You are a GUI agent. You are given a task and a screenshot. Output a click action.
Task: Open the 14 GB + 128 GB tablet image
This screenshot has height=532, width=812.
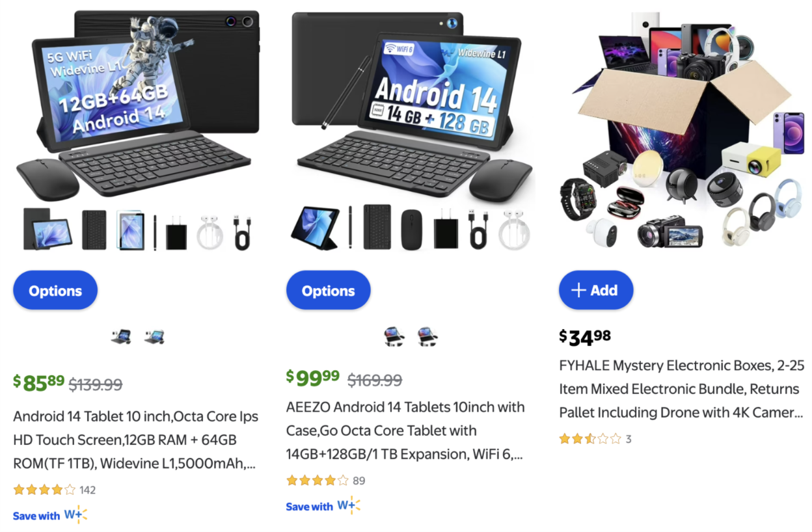410,131
